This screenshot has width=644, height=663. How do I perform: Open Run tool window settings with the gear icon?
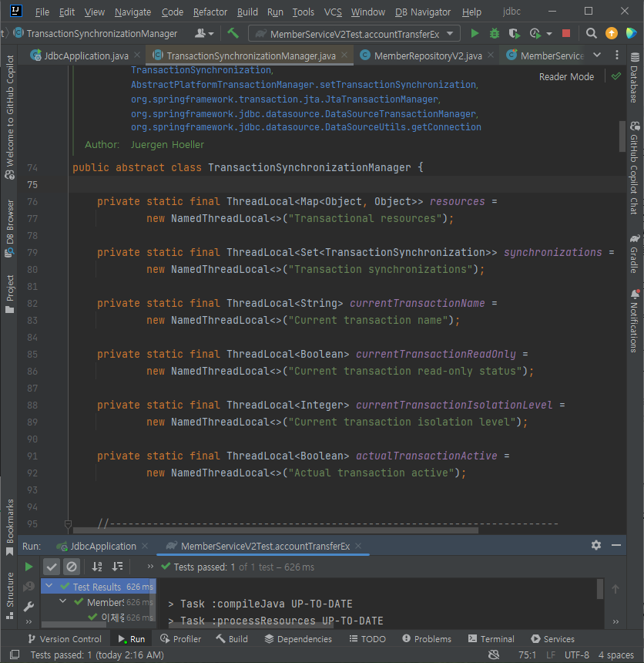pyautogui.click(x=595, y=545)
